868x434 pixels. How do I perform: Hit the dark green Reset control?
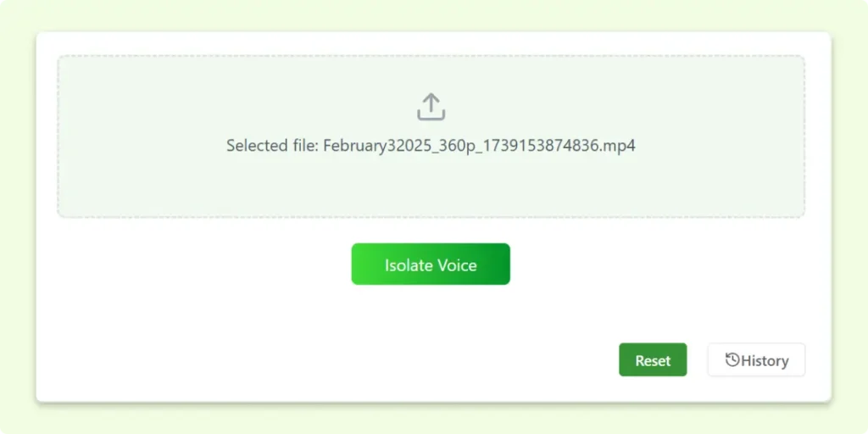[x=653, y=360]
